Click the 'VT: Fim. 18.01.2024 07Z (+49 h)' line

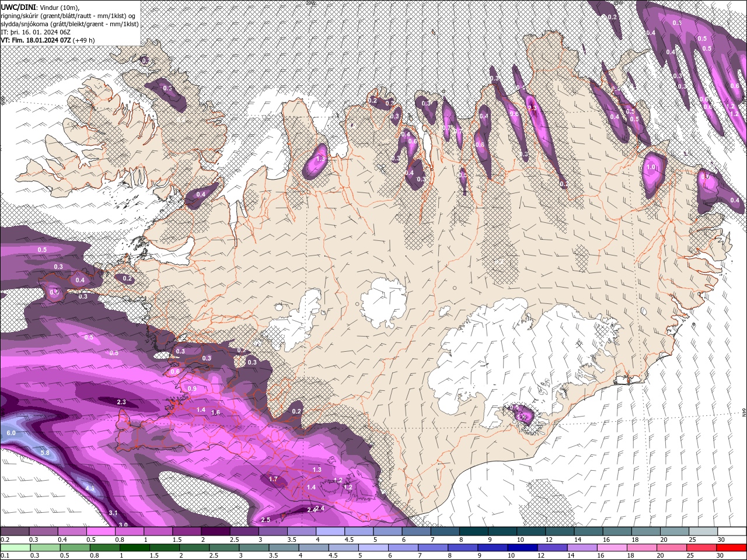pyautogui.click(x=48, y=40)
